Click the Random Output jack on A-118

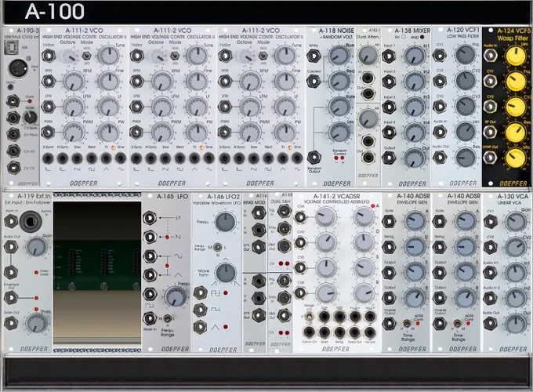(314, 157)
